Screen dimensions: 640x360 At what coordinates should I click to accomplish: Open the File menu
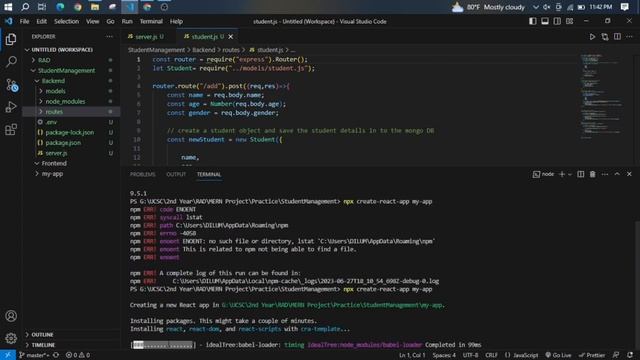24,21
